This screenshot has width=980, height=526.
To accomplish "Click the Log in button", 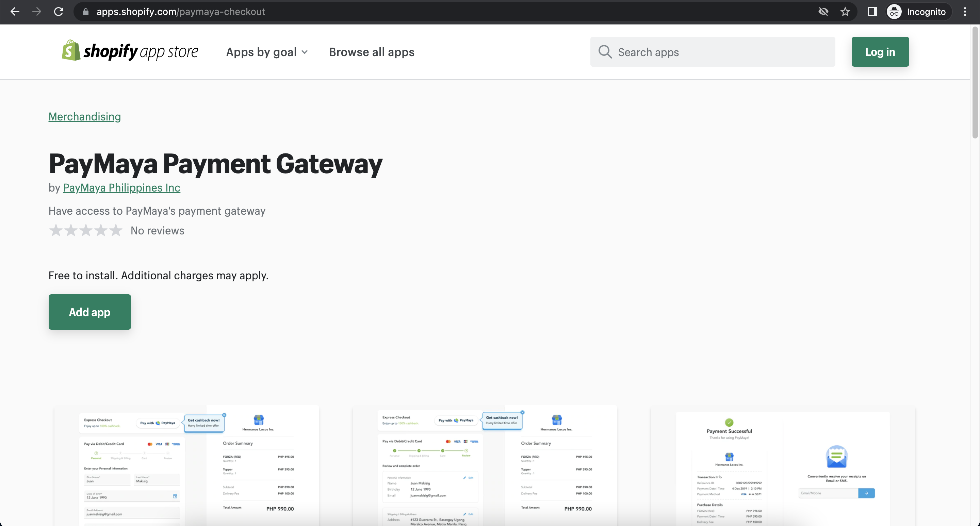I will pos(880,52).
